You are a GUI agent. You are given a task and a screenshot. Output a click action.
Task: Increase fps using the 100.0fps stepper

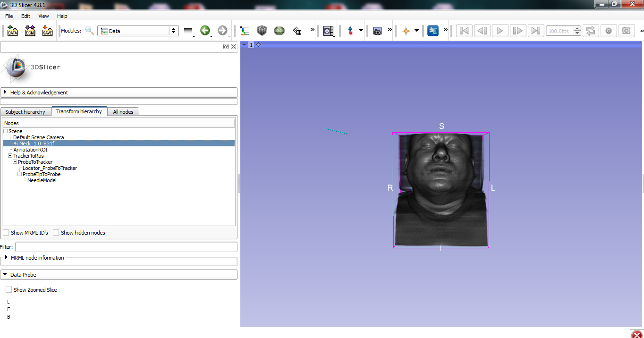tap(577, 28)
